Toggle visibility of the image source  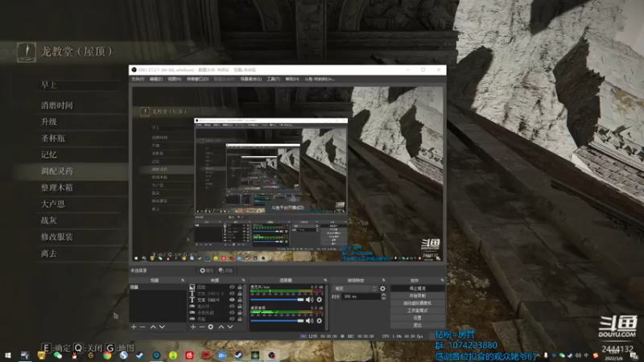click(232, 287)
